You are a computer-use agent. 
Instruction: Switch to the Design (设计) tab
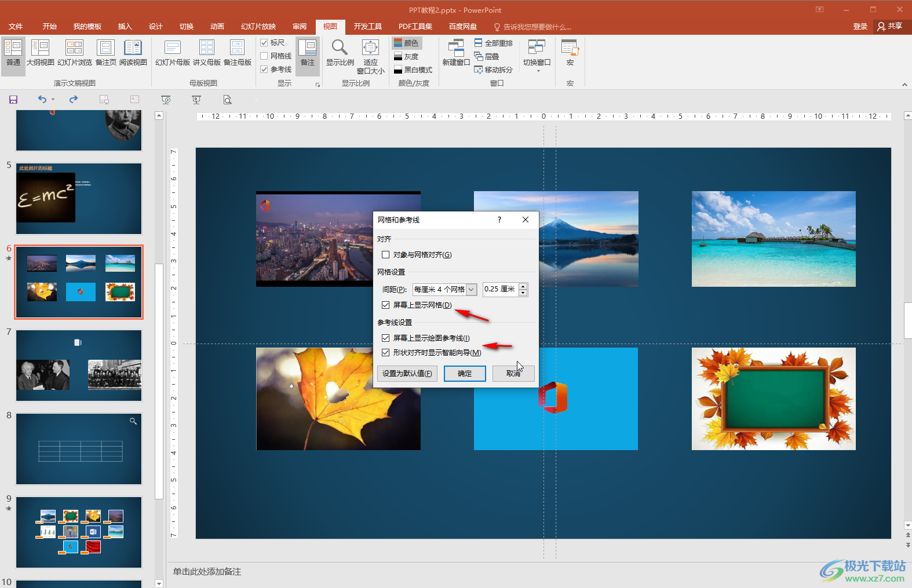[156, 27]
